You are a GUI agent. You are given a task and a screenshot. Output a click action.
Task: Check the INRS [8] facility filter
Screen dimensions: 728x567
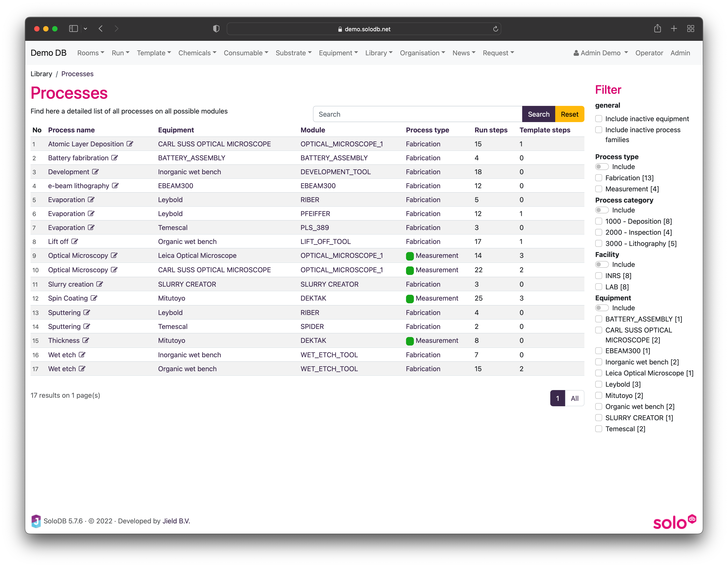[599, 275]
